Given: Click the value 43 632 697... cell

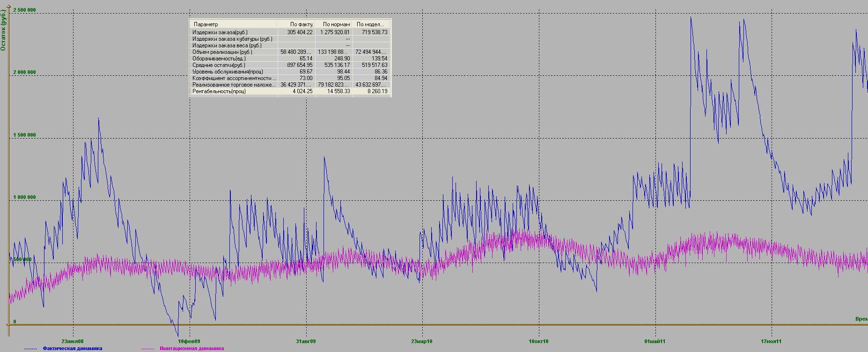Looking at the screenshot, I should (371, 85).
